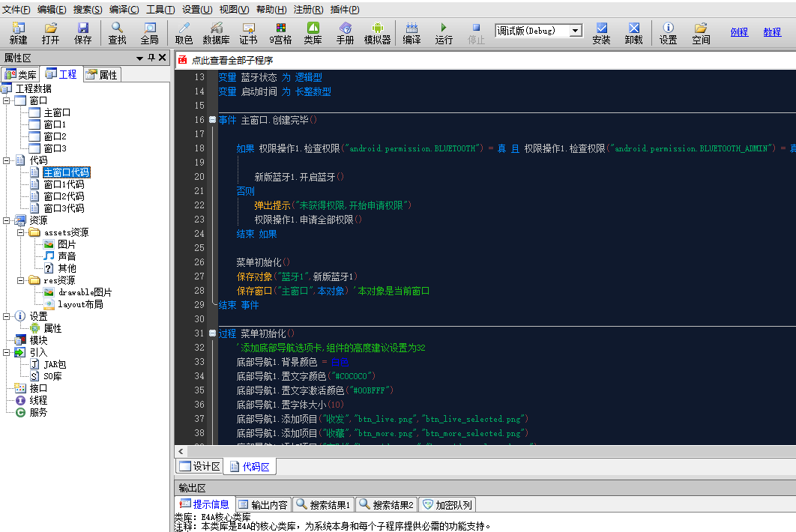Fold the 过程 菜单初始化 code block

point(212,333)
